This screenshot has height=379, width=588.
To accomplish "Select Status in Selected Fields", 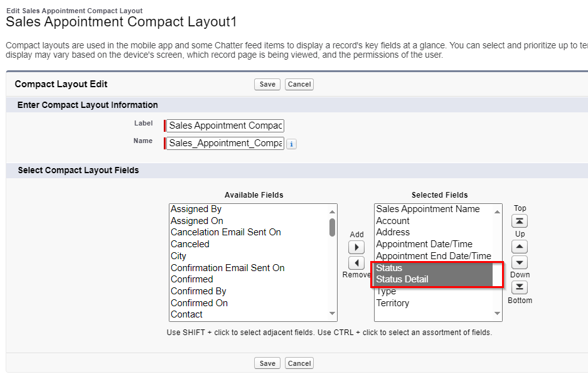I will 390,267.
